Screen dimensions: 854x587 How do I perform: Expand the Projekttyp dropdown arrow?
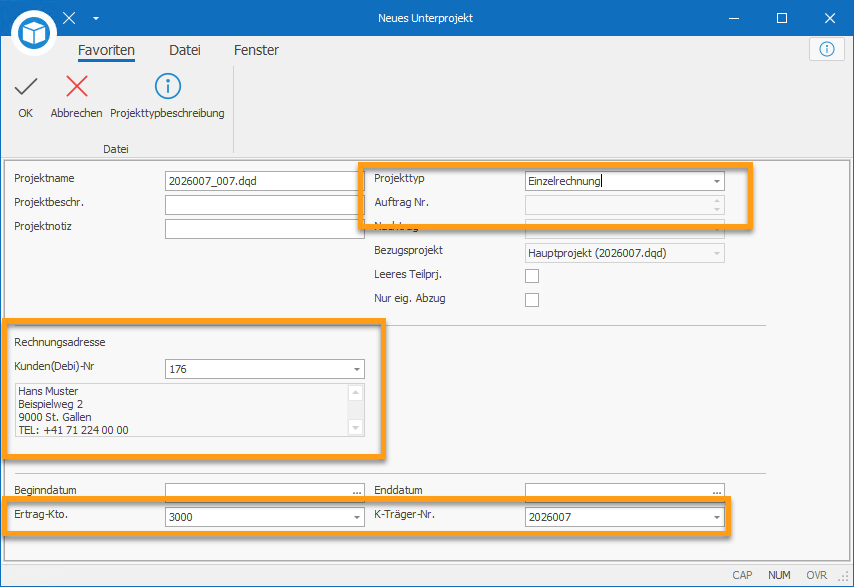(x=717, y=181)
